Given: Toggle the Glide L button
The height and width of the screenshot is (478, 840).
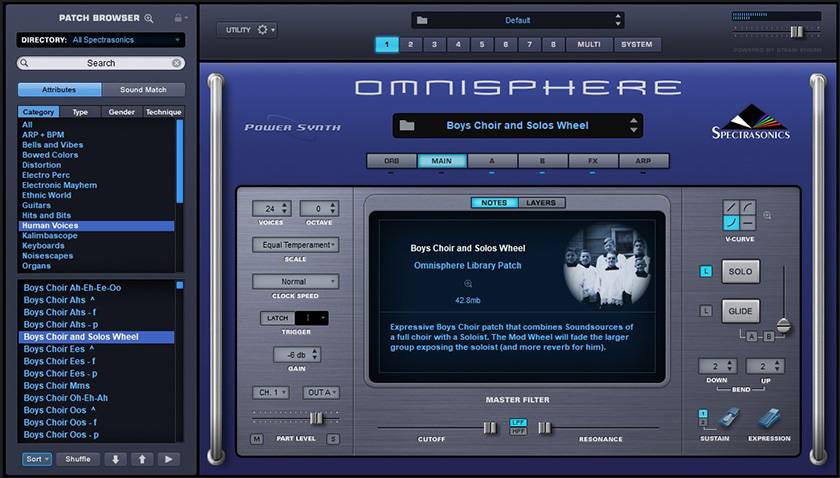Looking at the screenshot, I should point(706,311).
